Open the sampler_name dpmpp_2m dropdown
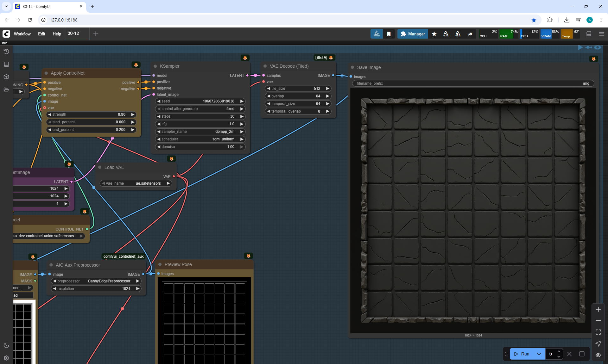 point(200,132)
